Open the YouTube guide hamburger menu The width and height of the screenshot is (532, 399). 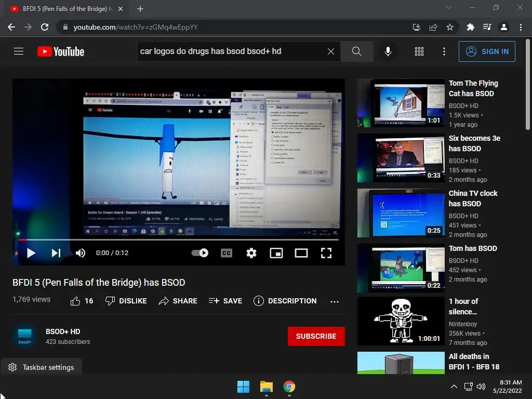(19, 51)
